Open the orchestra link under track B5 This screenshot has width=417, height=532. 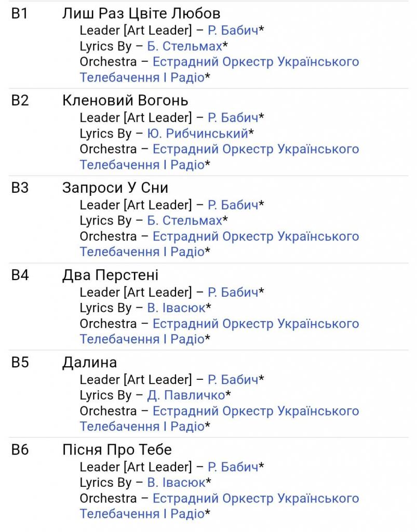(x=255, y=411)
